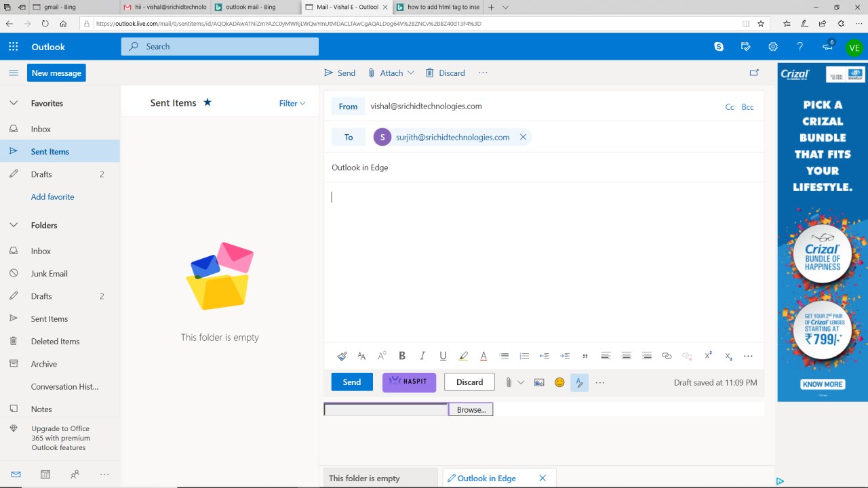Toggle Sent Items favorite star
The image size is (868, 488).
click(208, 102)
